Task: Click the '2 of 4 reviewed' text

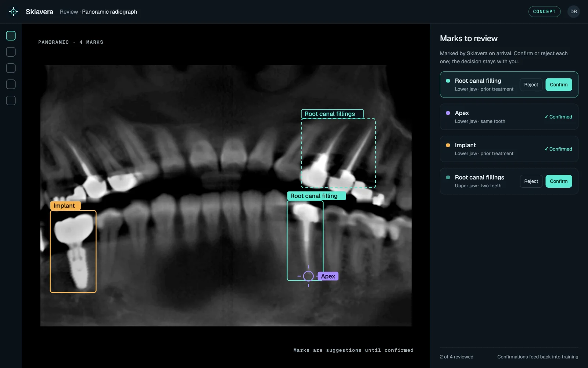Action: [x=456, y=357]
